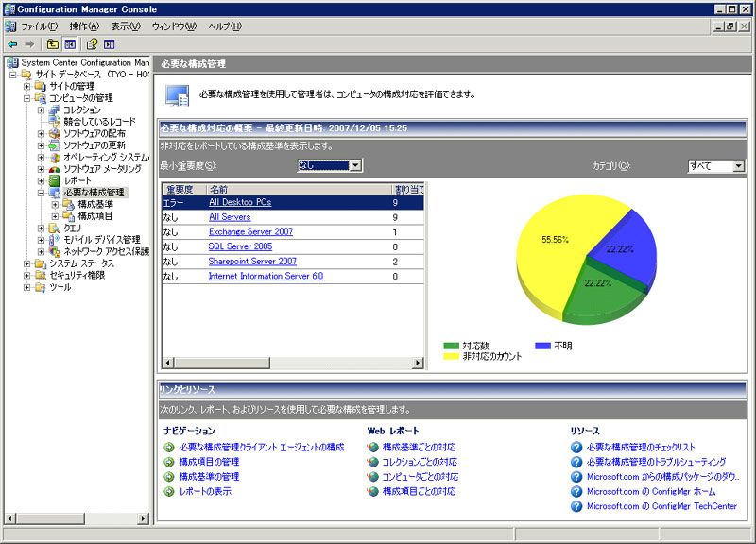Open レポートの表示 navigation link
This screenshot has width=756, height=544.
pos(205,491)
